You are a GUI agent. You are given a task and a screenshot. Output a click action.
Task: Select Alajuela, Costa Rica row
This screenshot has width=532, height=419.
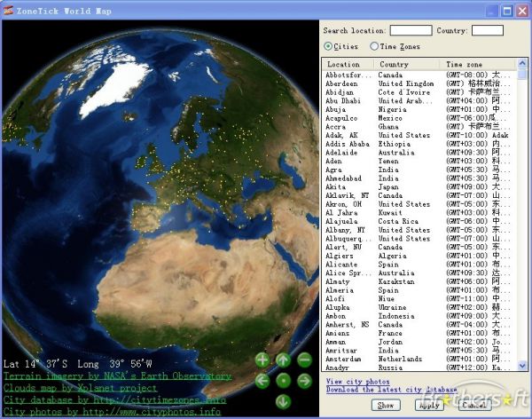coord(419,221)
